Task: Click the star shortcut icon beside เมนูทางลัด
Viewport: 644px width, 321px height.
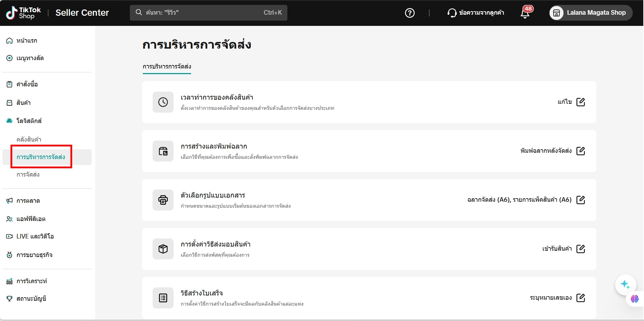Action: [9, 58]
